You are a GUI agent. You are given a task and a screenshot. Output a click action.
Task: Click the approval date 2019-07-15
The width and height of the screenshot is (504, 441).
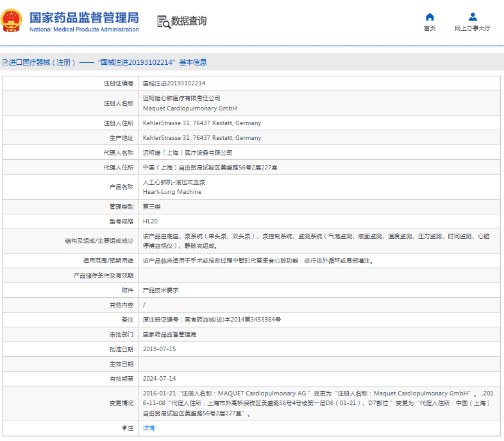(159, 349)
